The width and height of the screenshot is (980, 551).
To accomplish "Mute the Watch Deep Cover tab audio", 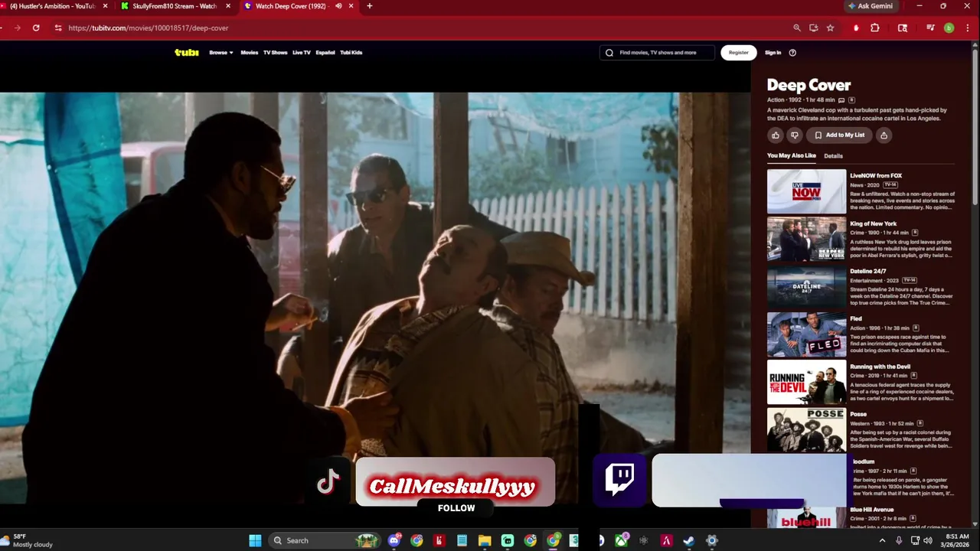I will coord(338,6).
